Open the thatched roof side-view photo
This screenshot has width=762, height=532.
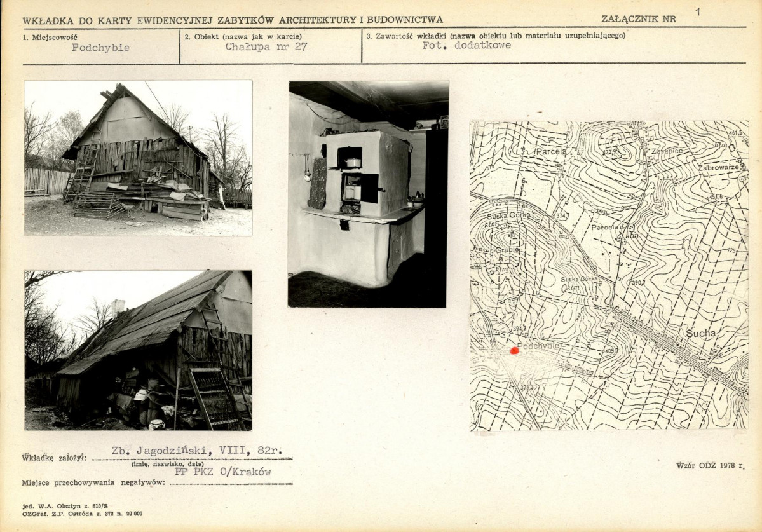[138, 350]
